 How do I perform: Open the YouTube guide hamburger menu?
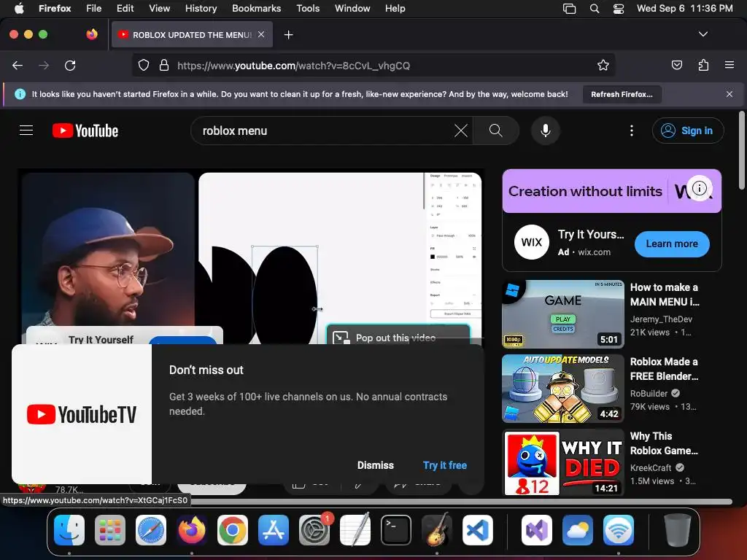coord(26,131)
